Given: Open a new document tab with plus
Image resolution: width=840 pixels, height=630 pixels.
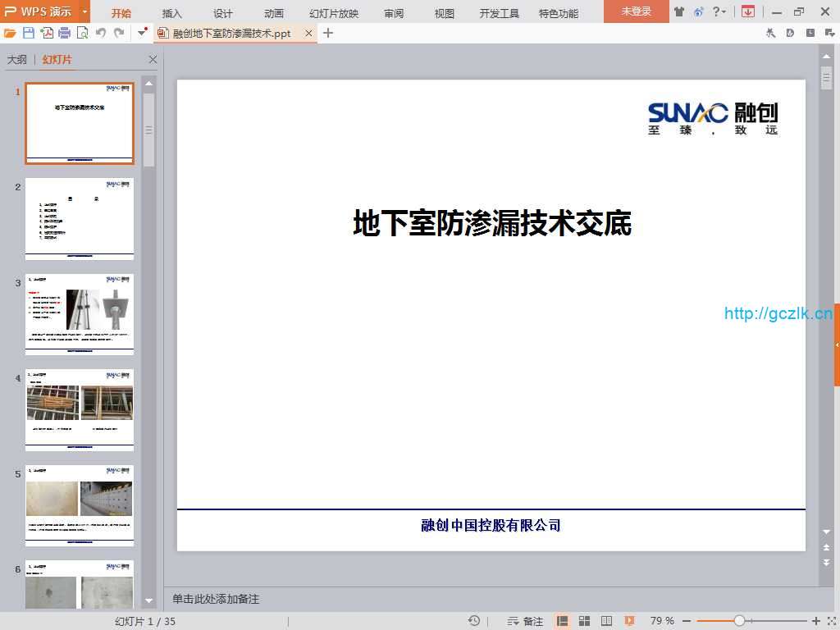Looking at the screenshot, I should [x=328, y=33].
